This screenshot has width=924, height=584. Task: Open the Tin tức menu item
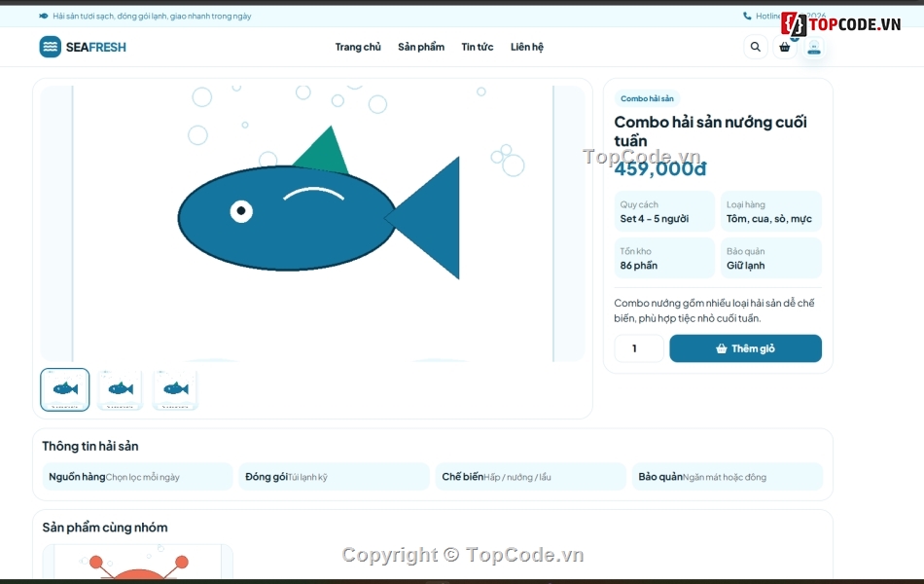coord(478,47)
